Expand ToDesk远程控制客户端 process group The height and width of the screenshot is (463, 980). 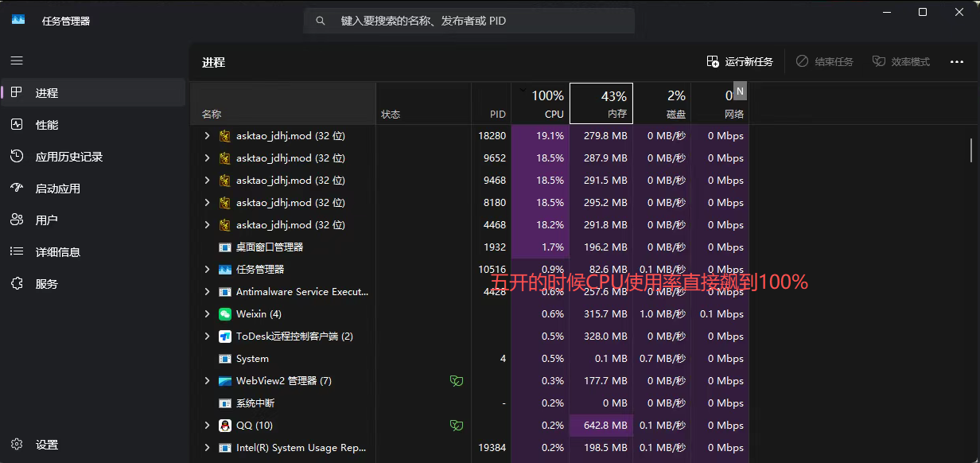pos(207,337)
